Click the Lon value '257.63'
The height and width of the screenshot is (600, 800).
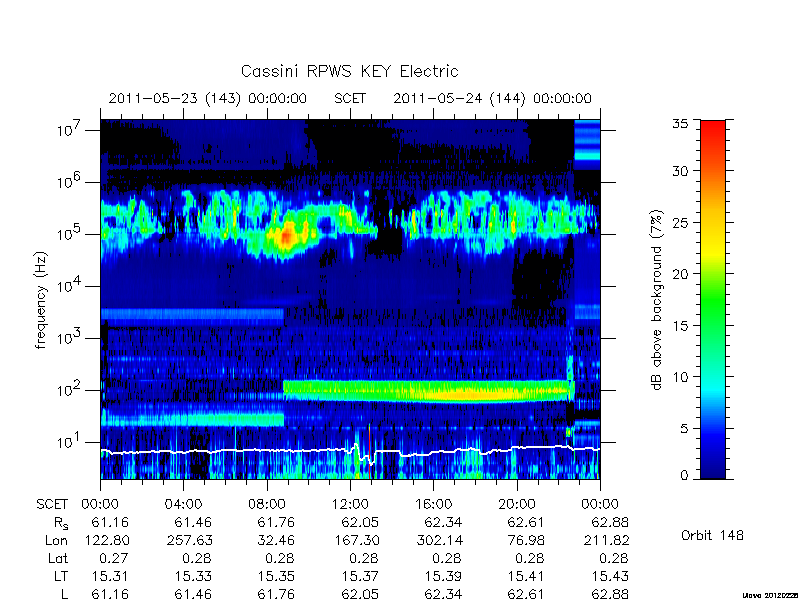pos(190,540)
